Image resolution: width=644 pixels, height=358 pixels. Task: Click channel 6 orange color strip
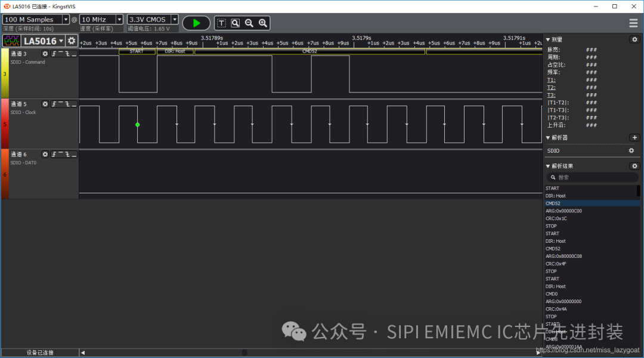click(x=5, y=174)
